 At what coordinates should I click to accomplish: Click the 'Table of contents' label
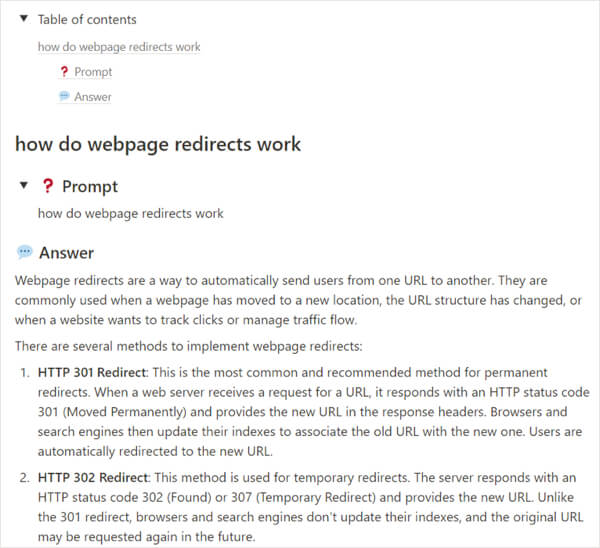87,19
